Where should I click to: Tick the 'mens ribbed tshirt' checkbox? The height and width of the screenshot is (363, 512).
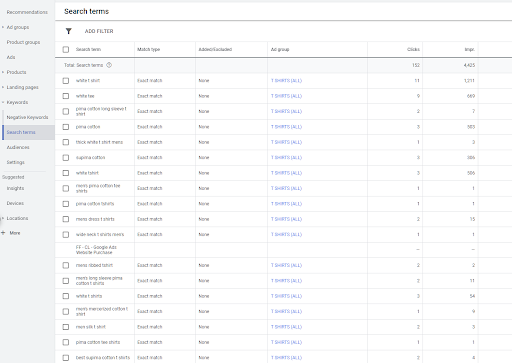66,265
